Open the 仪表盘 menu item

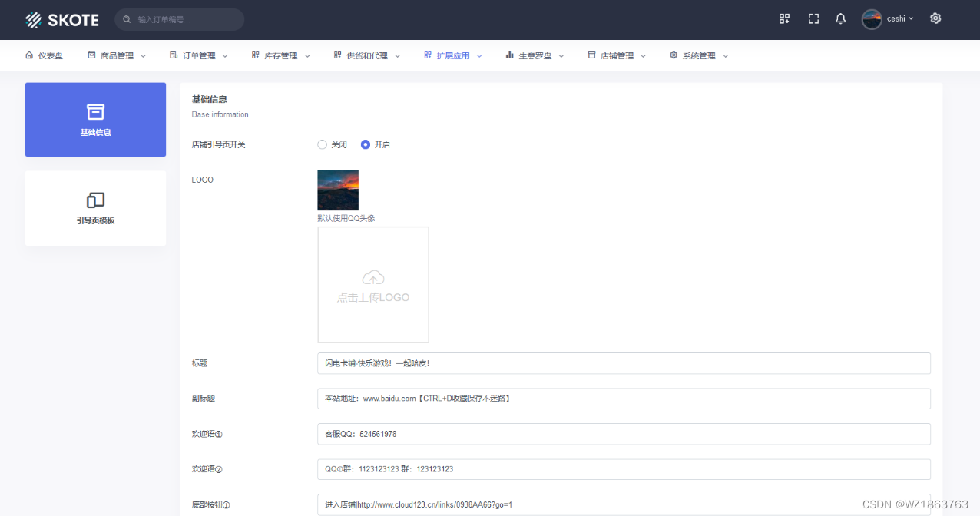45,55
